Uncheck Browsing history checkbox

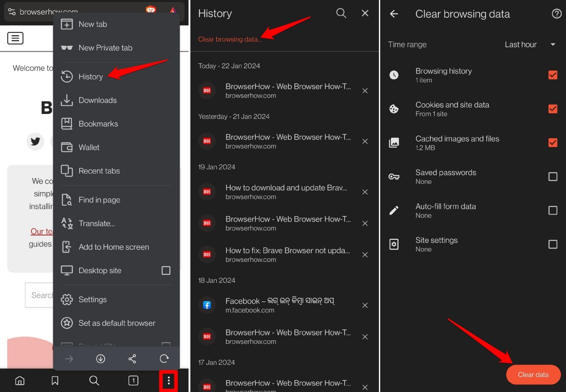pyautogui.click(x=553, y=75)
